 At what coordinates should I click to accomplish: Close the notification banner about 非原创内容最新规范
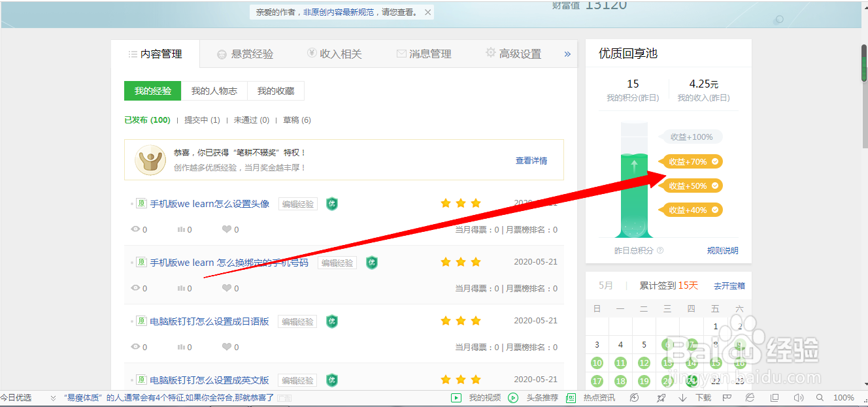pos(428,11)
